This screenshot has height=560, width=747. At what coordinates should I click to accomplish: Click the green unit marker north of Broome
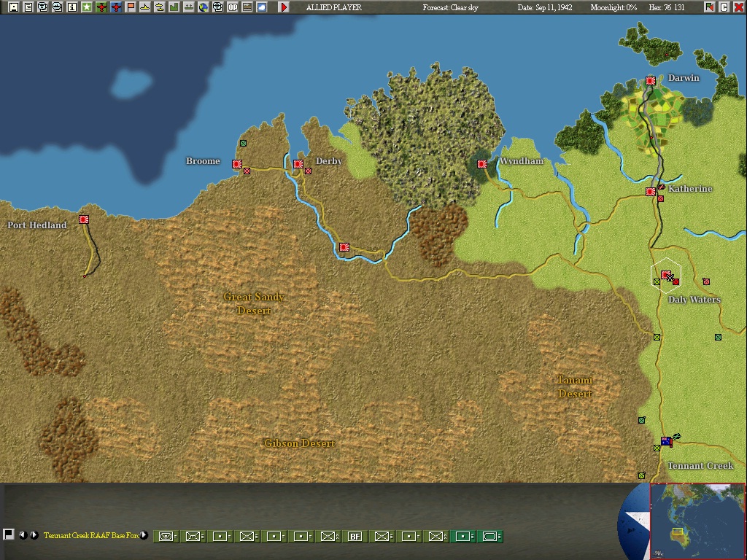pos(244,143)
